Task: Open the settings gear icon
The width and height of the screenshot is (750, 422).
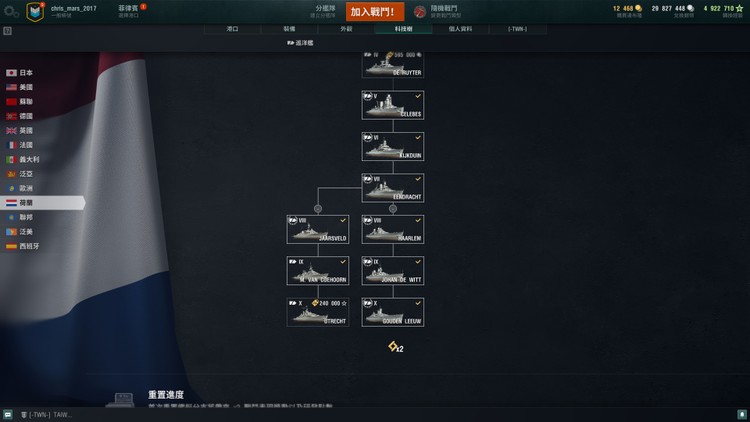Action: click(x=11, y=11)
